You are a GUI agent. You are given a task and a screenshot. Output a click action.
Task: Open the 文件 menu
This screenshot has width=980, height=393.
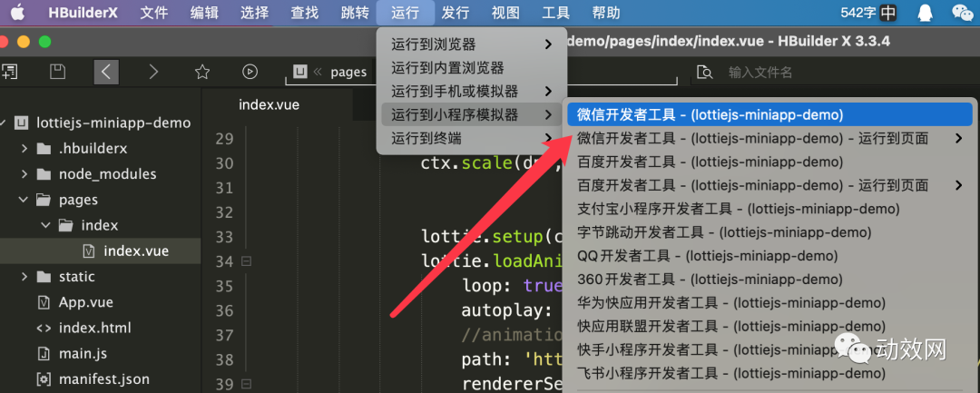pyautogui.click(x=153, y=13)
